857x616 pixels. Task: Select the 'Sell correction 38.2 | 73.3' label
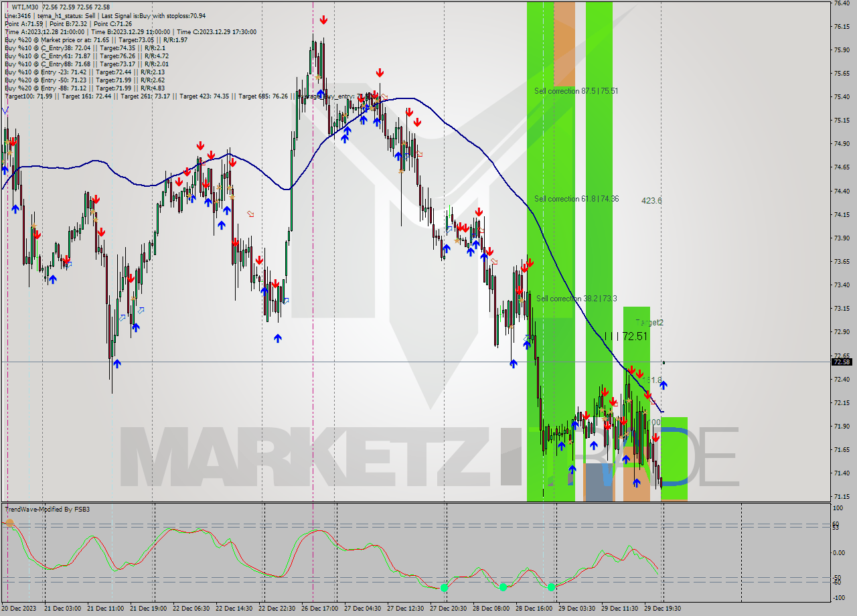pyautogui.click(x=576, y=299)
